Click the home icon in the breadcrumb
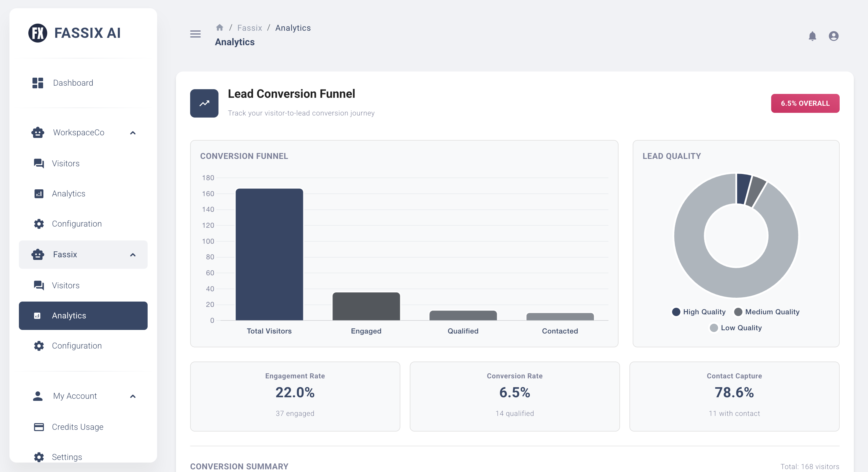868x472 pixels. (219, 27)
